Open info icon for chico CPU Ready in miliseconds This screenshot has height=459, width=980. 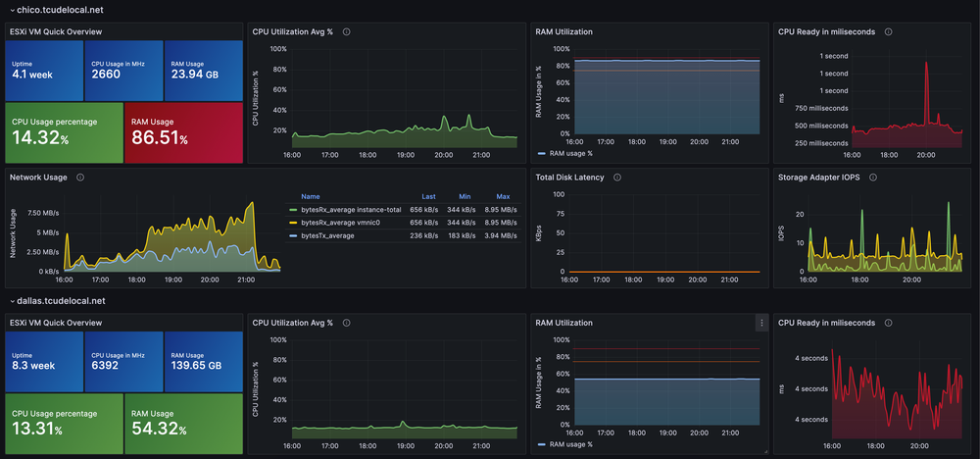[888, 31]
